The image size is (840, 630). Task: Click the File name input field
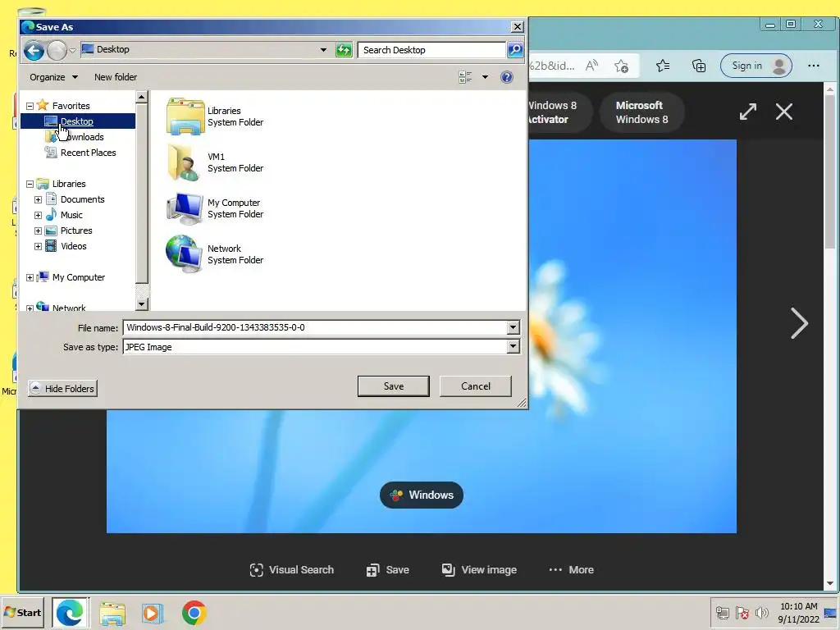pos(315,327)
